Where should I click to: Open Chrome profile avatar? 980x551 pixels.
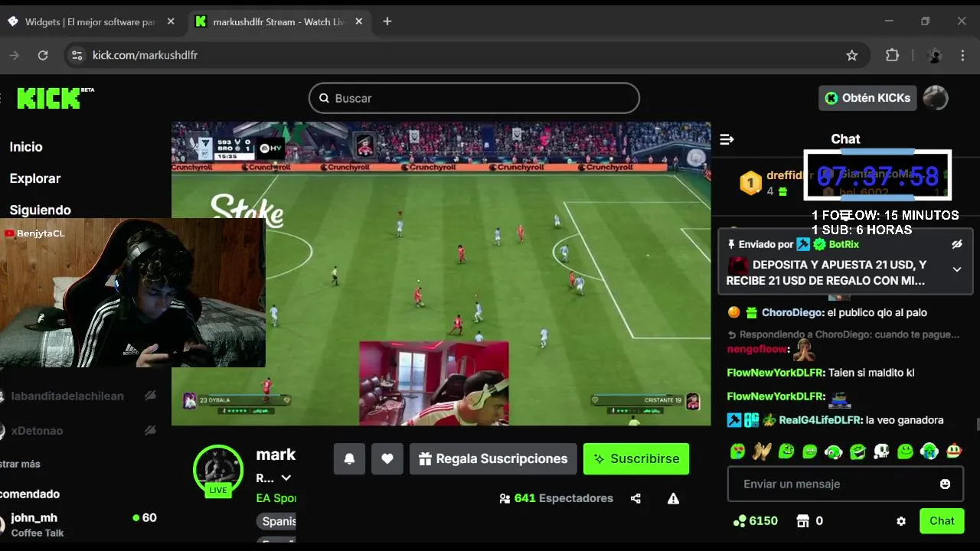point(934,55)
